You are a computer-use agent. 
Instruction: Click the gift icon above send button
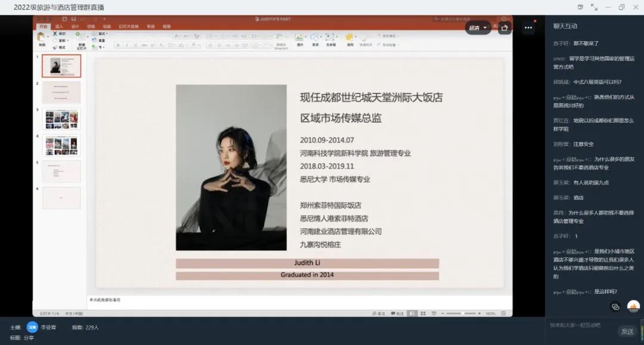(634, 306)
